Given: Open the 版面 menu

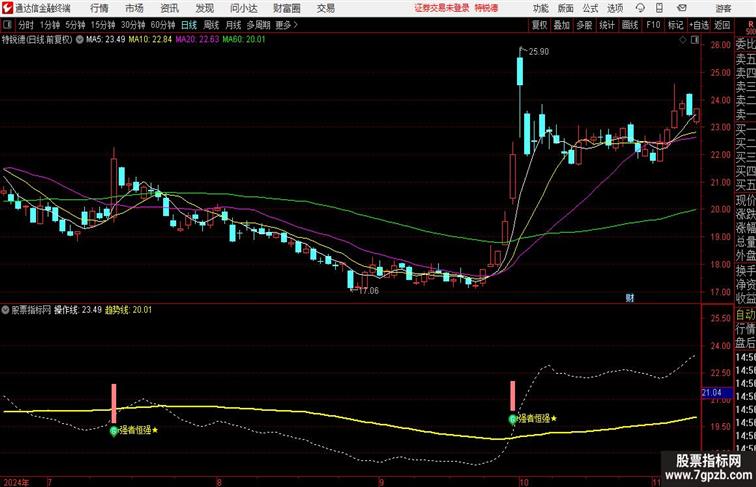Looking at the screenshot, I should (566, 8).
